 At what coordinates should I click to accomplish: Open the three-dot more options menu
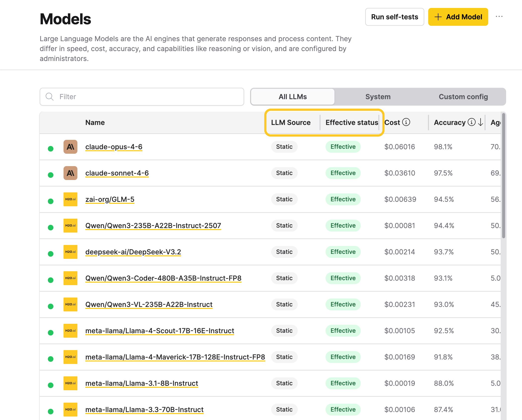coord(499,17)
